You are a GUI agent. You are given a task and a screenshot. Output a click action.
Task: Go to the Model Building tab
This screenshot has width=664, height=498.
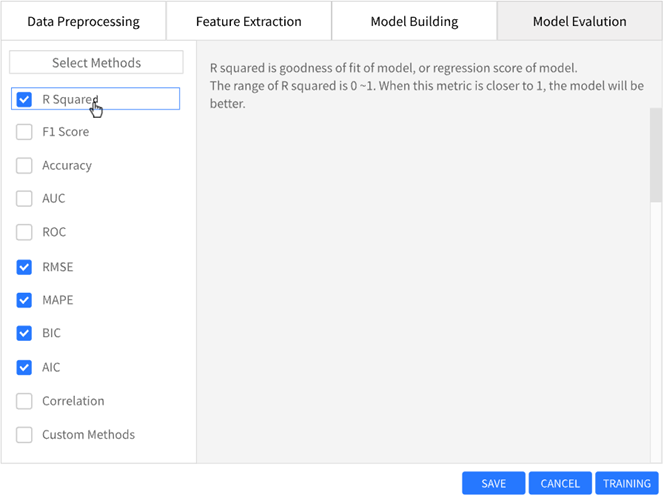pyautogui.click(x=414, y=21)
